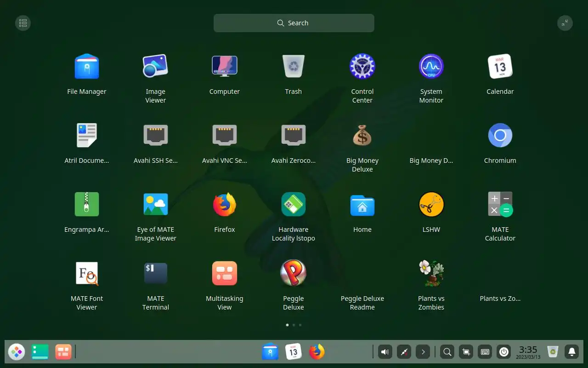
Task: Open the Computer icon
Action: point(225,66)
